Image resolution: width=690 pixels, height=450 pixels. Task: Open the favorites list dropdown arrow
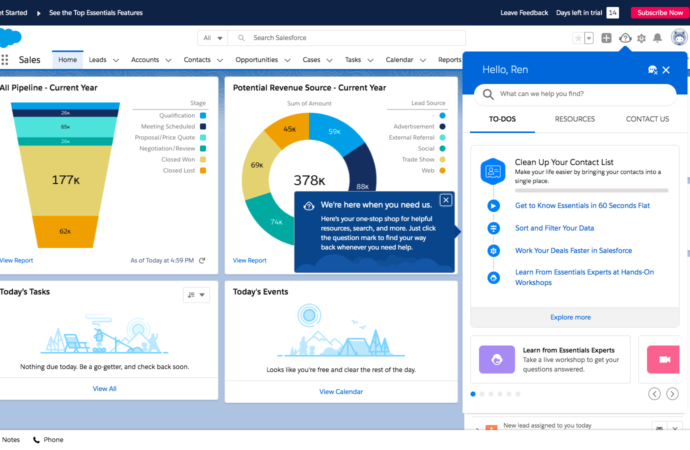[589, 38]
